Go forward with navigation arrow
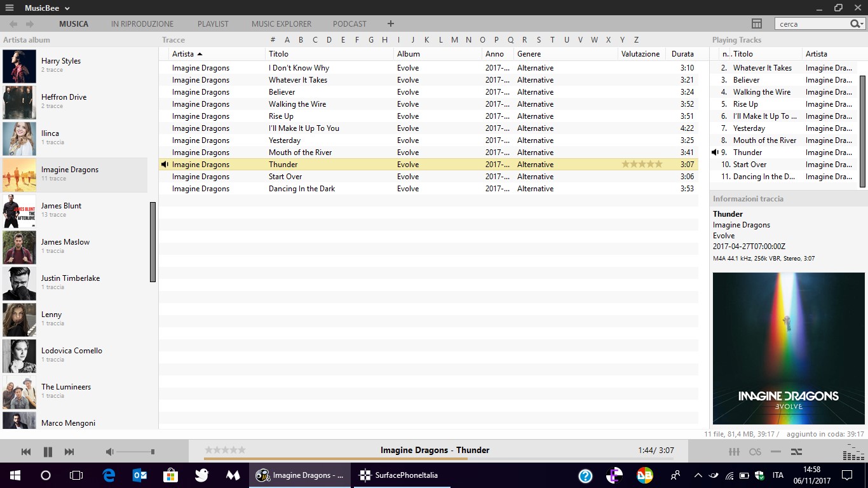Viewport: 868px width, 488px height. (29, 24)
